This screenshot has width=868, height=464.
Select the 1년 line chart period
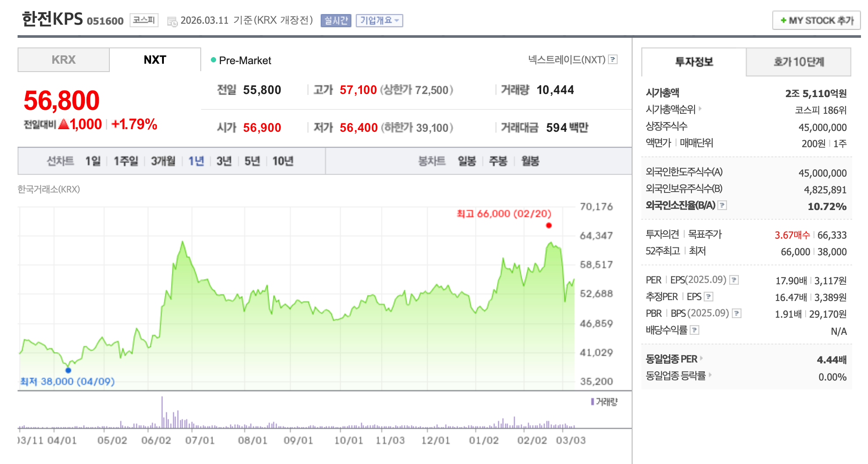pos(196,161)
